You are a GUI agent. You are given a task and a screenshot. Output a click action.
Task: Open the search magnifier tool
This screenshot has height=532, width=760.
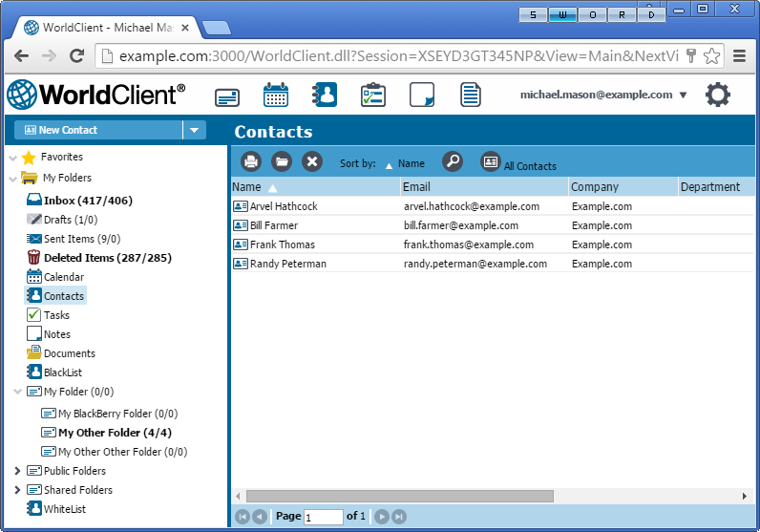click(x=453, y=162)
